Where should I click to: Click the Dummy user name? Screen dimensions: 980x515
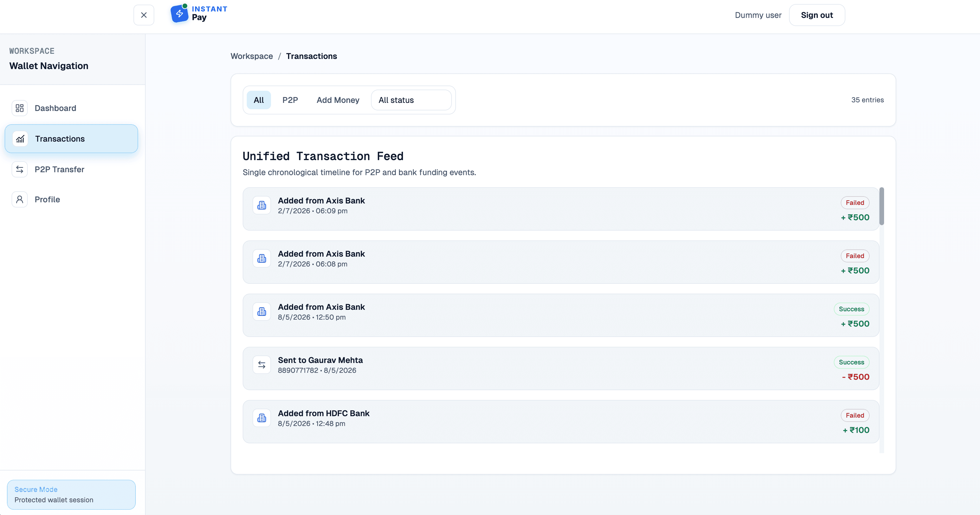click(758, 15)
